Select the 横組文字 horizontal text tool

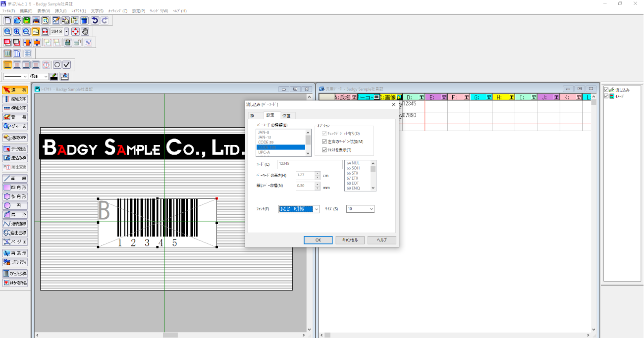[15, 108]
